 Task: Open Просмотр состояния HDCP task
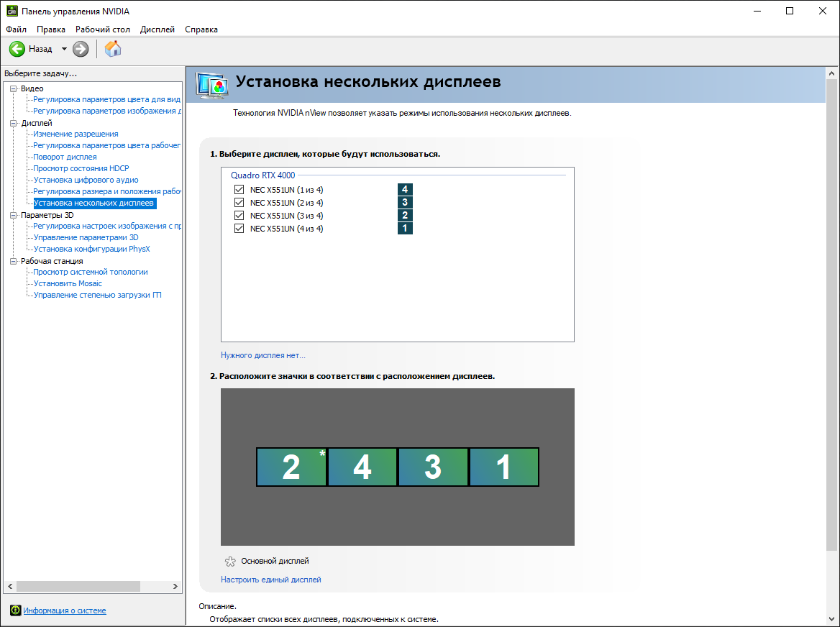[81, 168]
